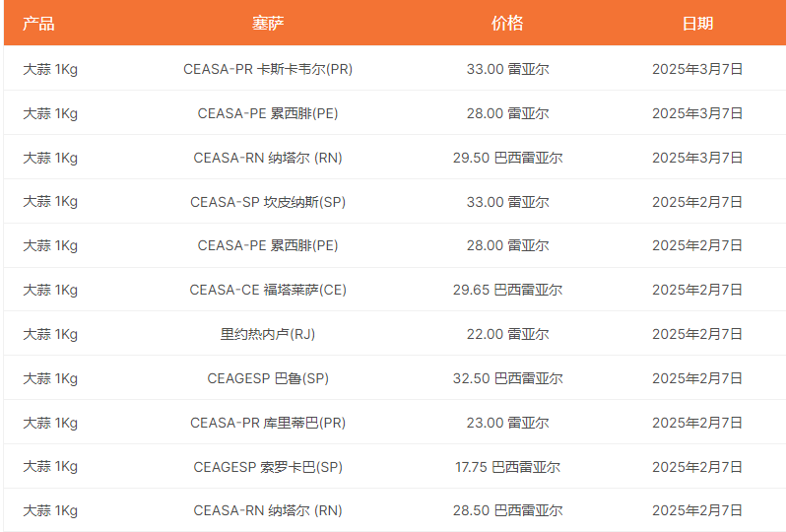The height and width of the screenshot is (532, 786).
Task: Click the 塞萨 column header
Action: click(268, 24)
